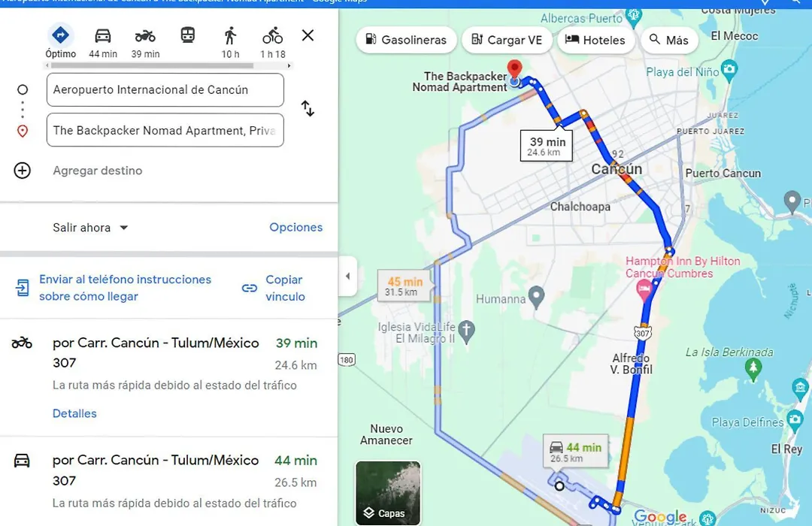Image resolution: width=812 pixels, height=526 pixels.
Task: Add a stop using the plus circle icon
Action: [x=23, y=171]
